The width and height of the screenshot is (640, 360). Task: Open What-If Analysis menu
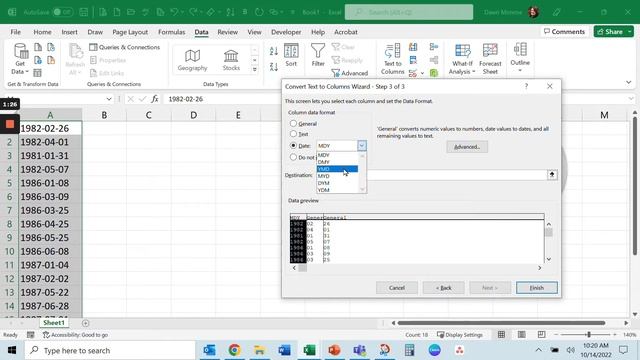click(462, 59)
